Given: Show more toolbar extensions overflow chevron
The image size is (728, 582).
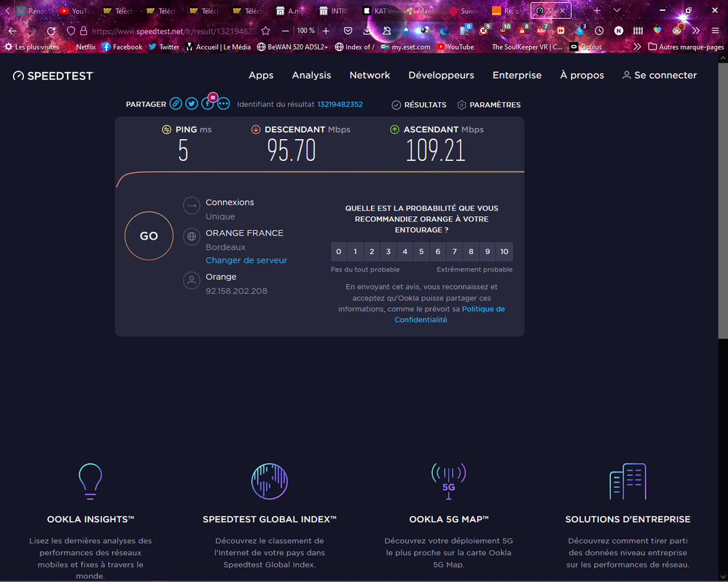Looking at the screenshot, I should coord(695,31).
